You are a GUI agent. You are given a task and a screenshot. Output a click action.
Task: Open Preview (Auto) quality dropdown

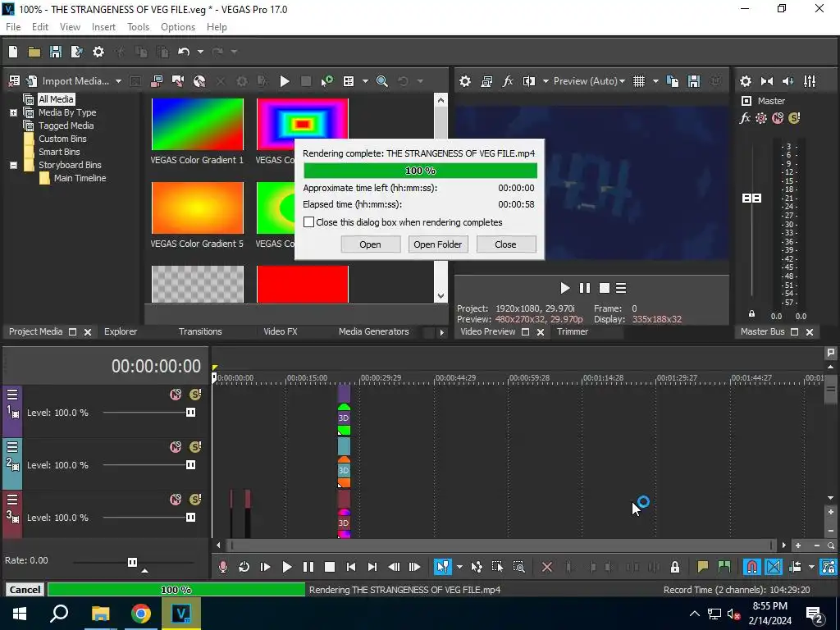tap(589, 81)
